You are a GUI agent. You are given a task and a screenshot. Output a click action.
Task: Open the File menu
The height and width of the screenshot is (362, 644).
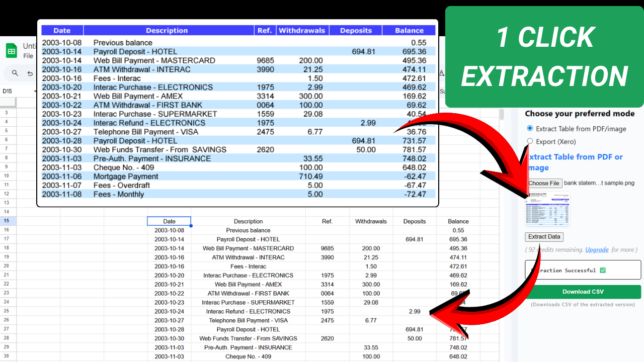pos(28,56)
